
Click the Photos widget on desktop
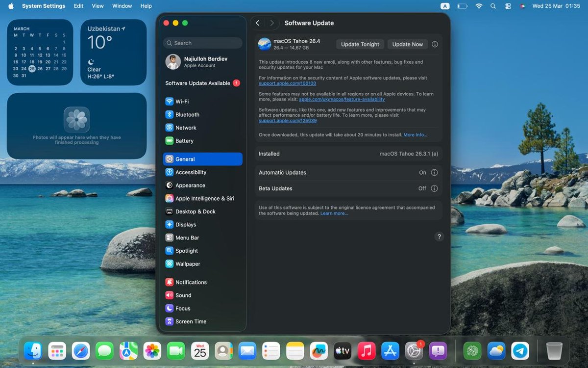point(76,126)
